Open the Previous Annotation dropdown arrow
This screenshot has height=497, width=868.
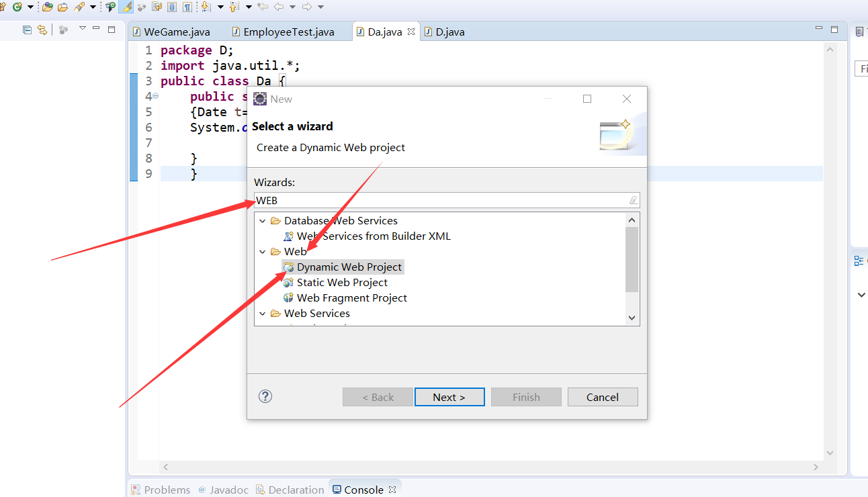249,7
